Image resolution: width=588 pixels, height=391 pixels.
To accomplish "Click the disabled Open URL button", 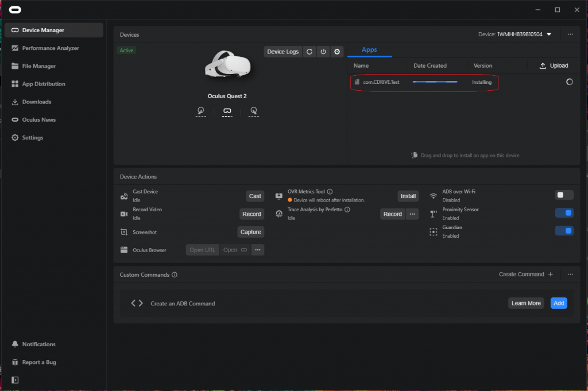I will 203,250.
